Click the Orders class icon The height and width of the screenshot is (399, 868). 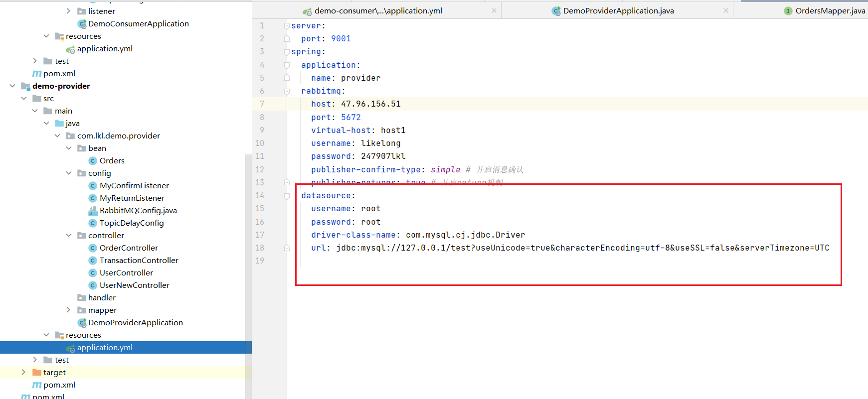[93, 161]
